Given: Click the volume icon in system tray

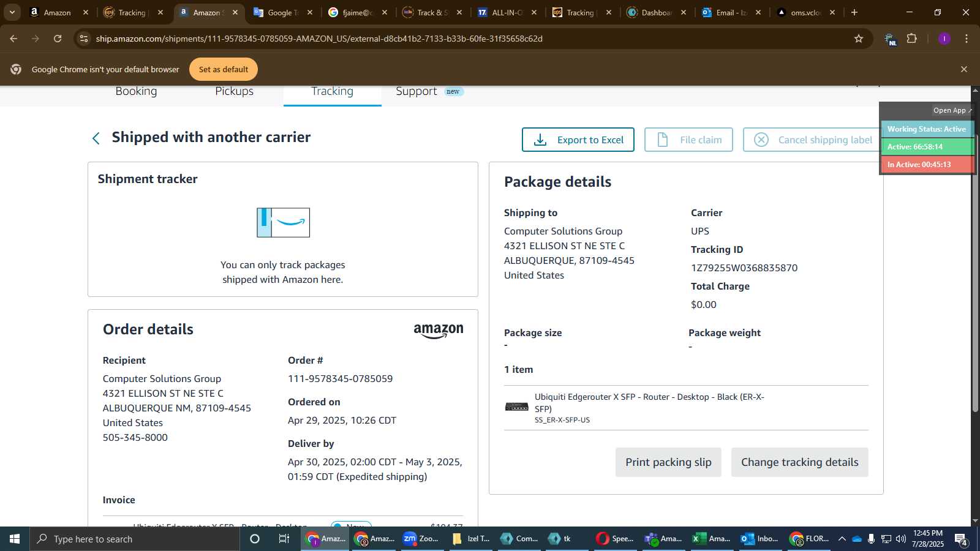Looking at the screenshot, I should (x=901, y=539).
